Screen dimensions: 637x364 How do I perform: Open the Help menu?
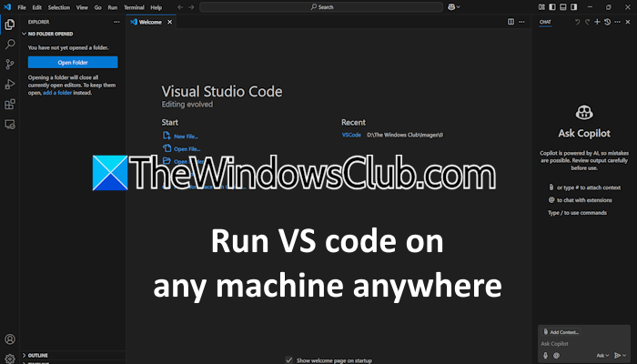[156, 7]
